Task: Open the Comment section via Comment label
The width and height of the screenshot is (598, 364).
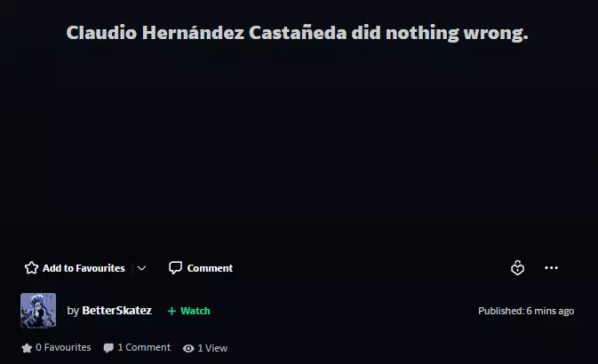Action: [x=210, y=268]
